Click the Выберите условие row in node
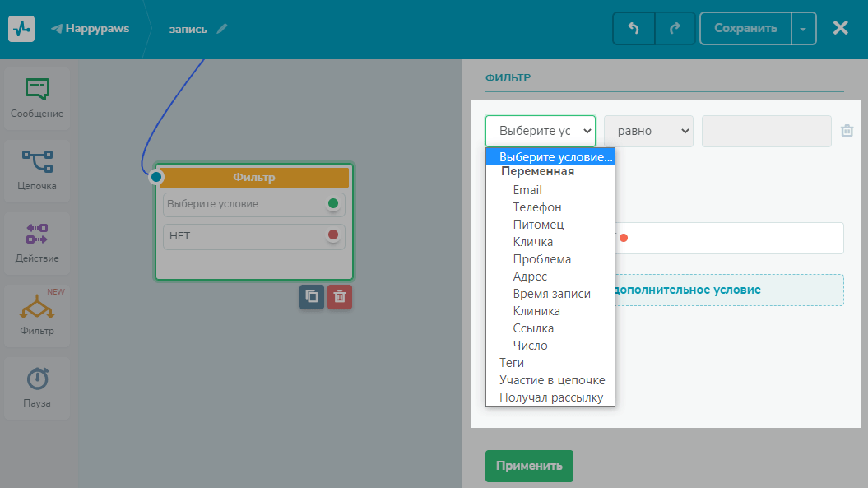The width and height of the screenshot is (868, 488). point(254,204)
